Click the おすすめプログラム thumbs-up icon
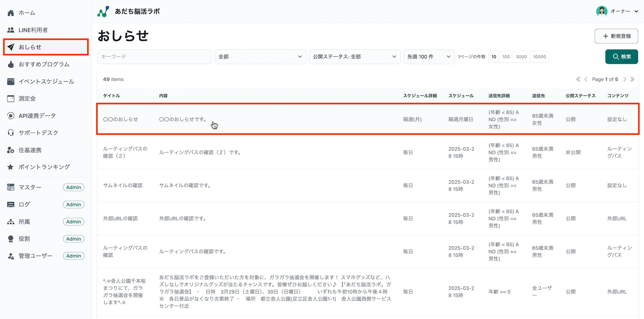 click(11, 64)
